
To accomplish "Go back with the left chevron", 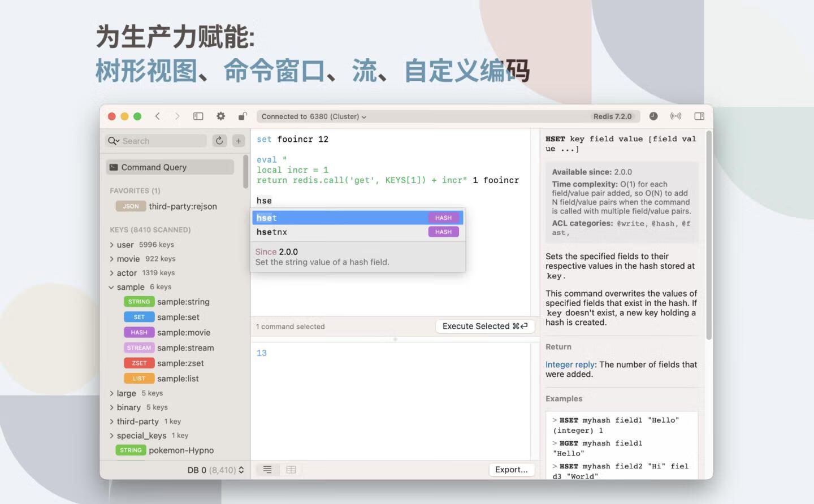I will point(158,116).
